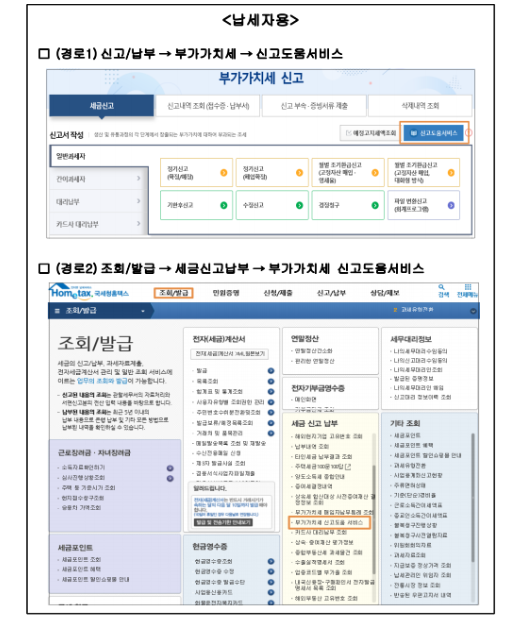
Task: Open 수산전용매일 신청 link
Action: pos(218,453)
